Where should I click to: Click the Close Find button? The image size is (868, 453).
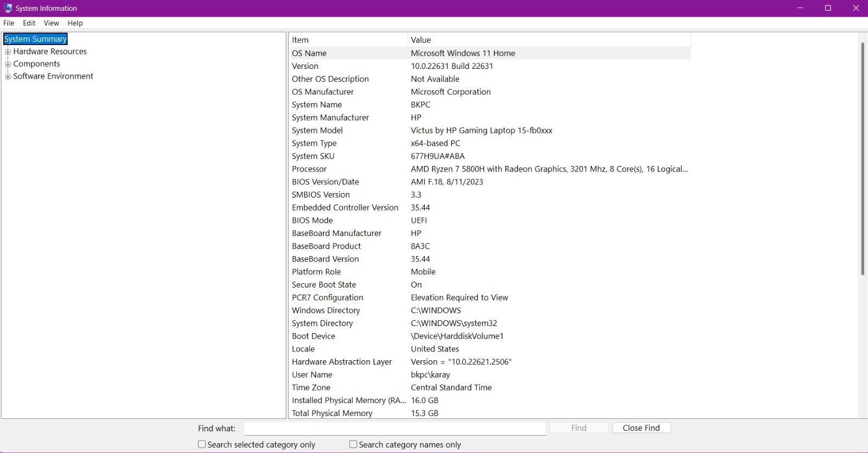click(641, 428)
